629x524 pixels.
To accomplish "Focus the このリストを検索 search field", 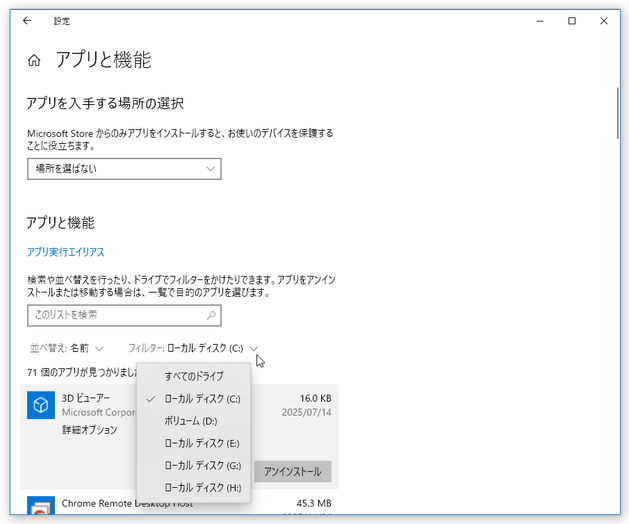I will [x=124, y=315].
